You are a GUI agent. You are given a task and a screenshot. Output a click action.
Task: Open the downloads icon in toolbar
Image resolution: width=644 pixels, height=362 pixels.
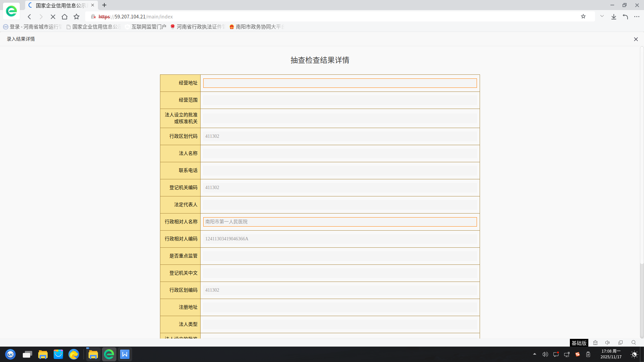tap(613, 17)
